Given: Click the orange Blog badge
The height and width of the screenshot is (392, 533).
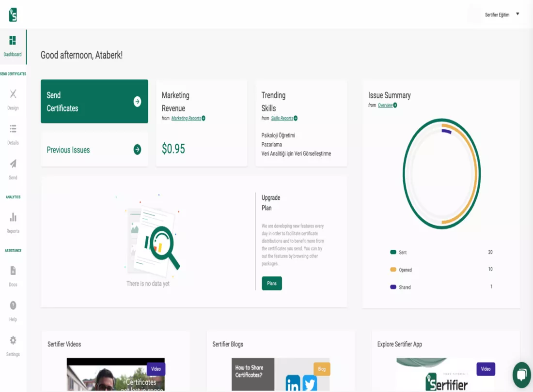Looking at the screenshot, I should point(322,369).
